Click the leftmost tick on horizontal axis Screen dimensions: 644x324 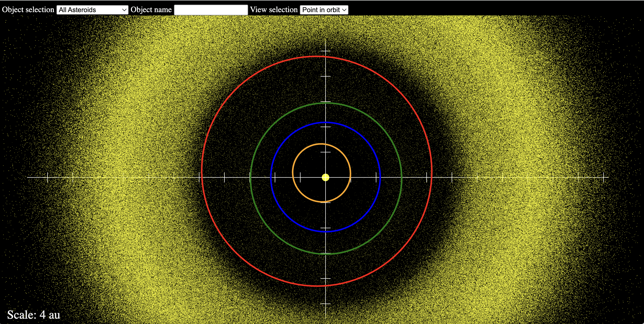coord(48,177)
